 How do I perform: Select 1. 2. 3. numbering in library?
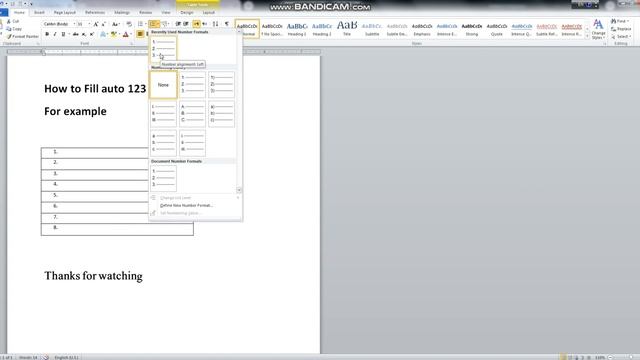[192, 85]
